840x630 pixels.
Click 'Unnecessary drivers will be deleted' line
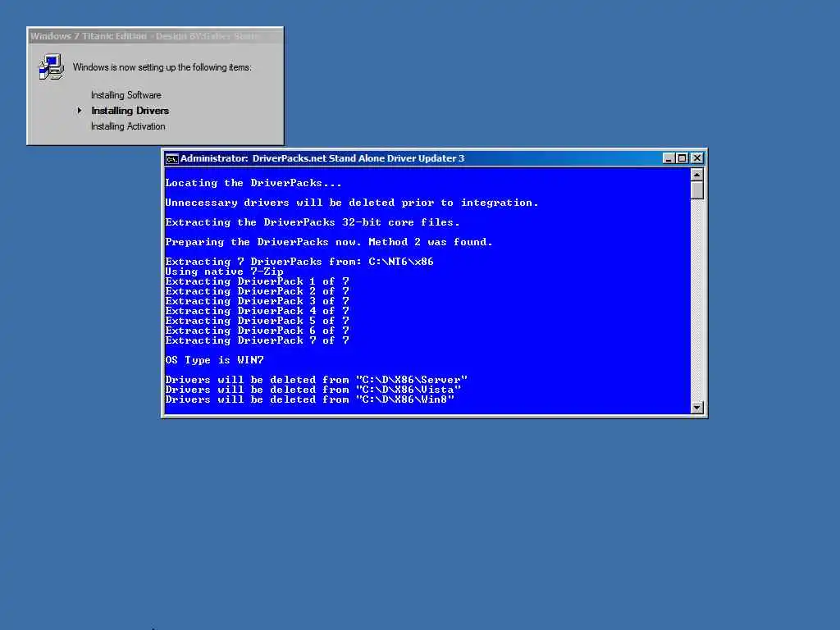352,203
